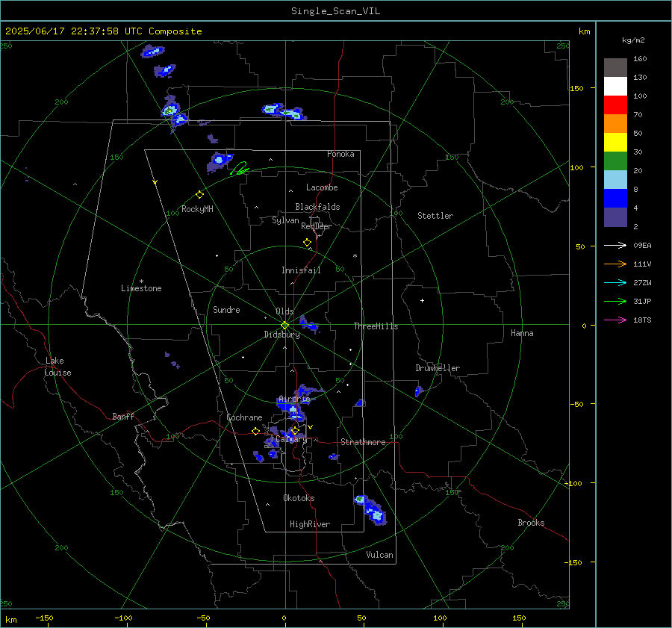
Task: Click the Limestone label
Action: pos(141,288)
